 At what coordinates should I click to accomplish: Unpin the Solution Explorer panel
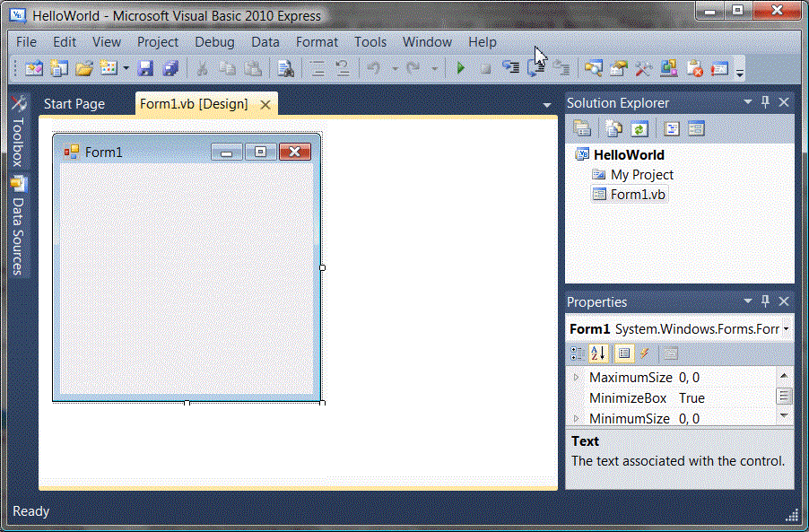click(765, 102)
